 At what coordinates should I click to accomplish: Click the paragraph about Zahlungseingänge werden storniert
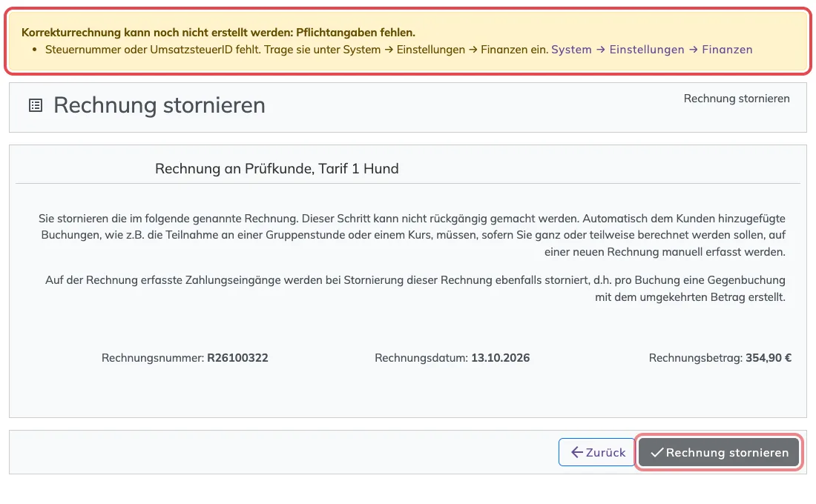click(415, 288)
